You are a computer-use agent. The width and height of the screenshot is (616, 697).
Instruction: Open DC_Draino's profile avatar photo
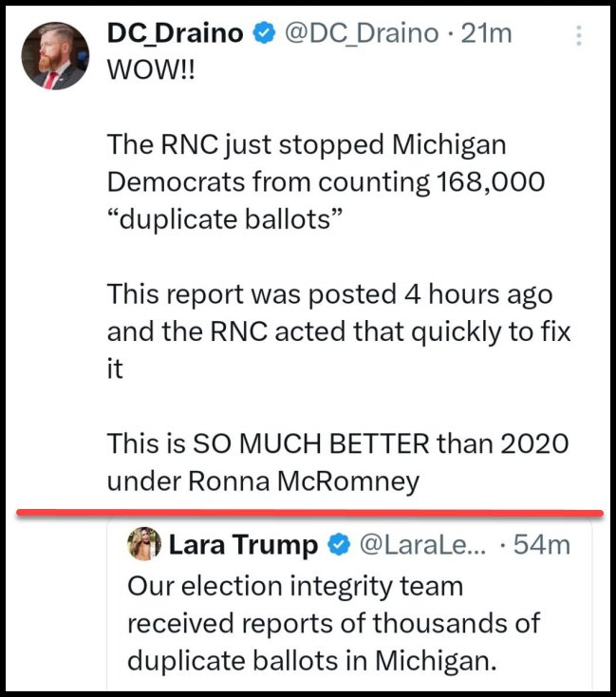click(53, 55)
